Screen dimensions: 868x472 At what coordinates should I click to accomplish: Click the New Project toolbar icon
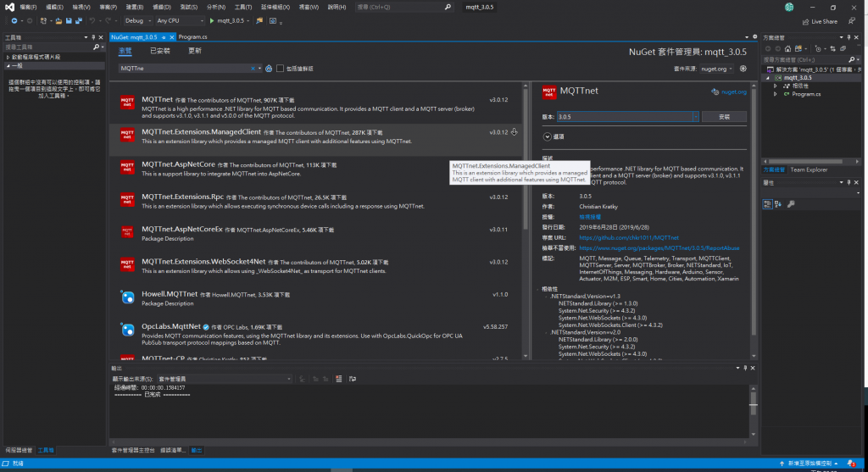point(44,21)
